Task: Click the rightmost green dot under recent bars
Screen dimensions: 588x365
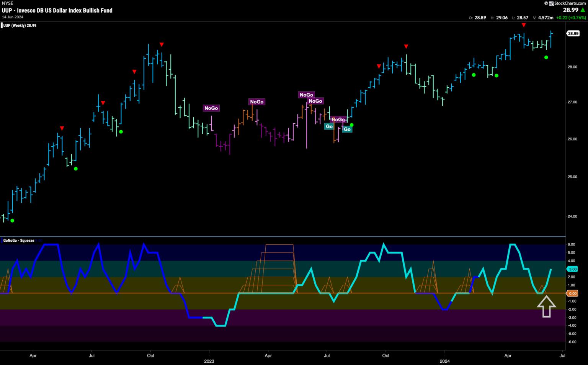Action: tap(546, 57)
